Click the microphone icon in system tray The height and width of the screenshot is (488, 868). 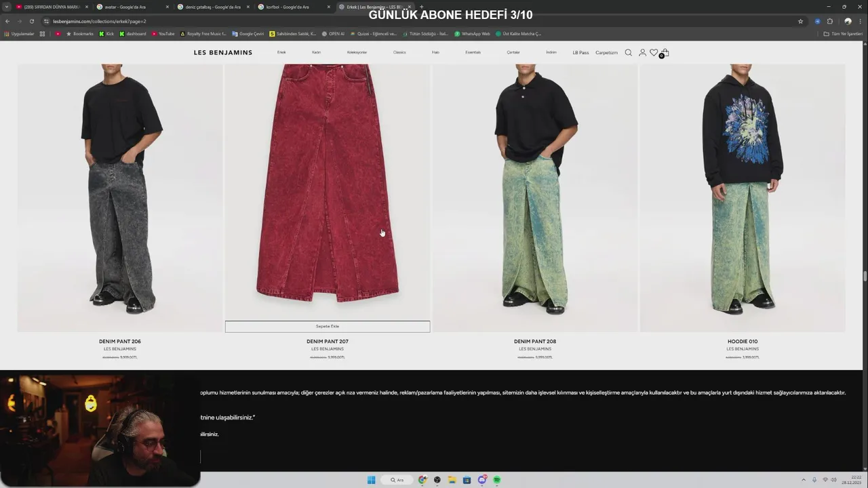click(x=814, y=480)
